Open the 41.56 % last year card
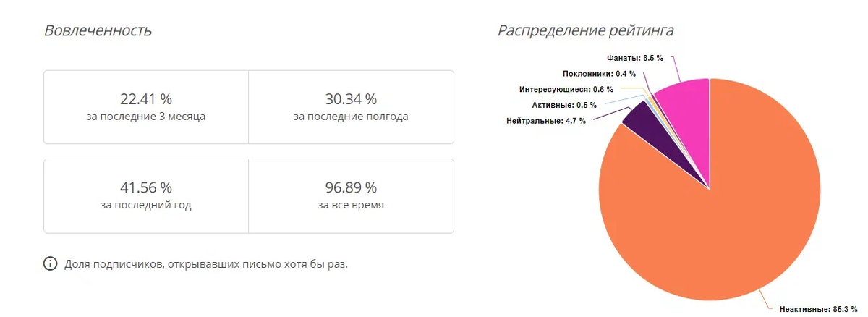868x317 pixels. point(146,196)
